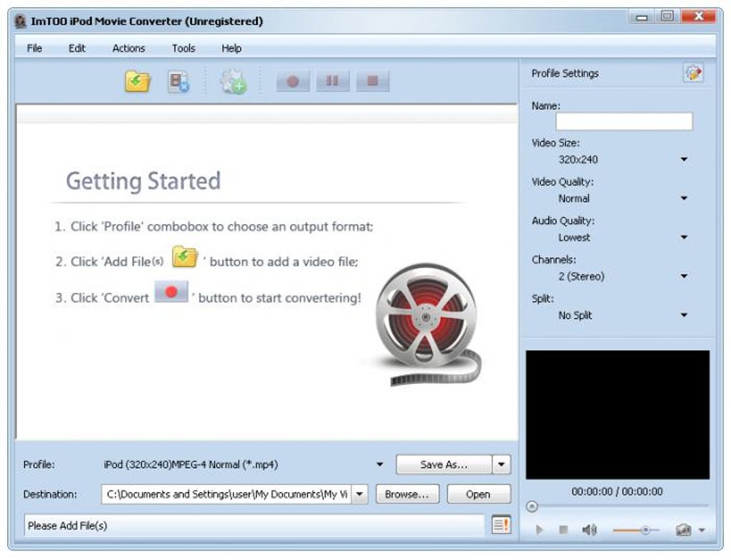Click the '2 (Stereo)' channels value
Screen dimensions: 731x560
581,276
